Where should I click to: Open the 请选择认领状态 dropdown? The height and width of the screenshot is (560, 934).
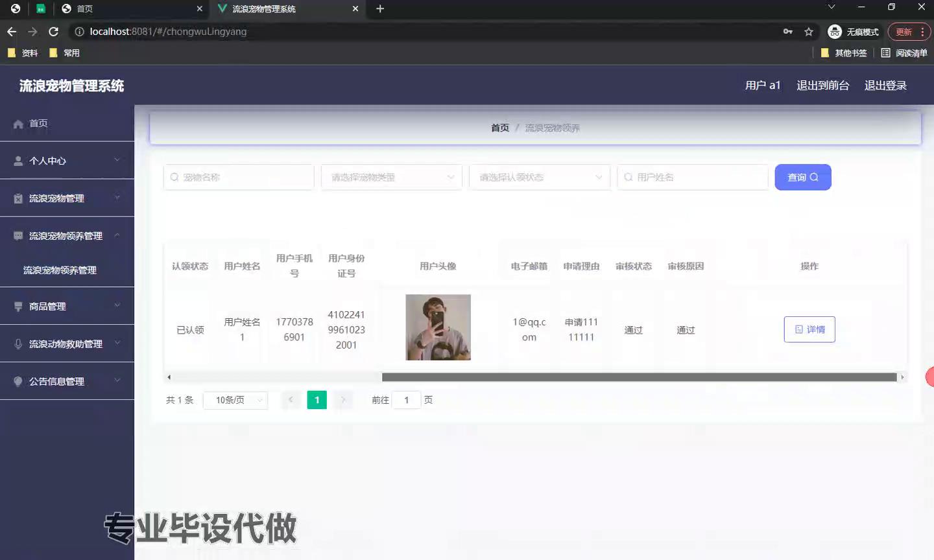539,178
